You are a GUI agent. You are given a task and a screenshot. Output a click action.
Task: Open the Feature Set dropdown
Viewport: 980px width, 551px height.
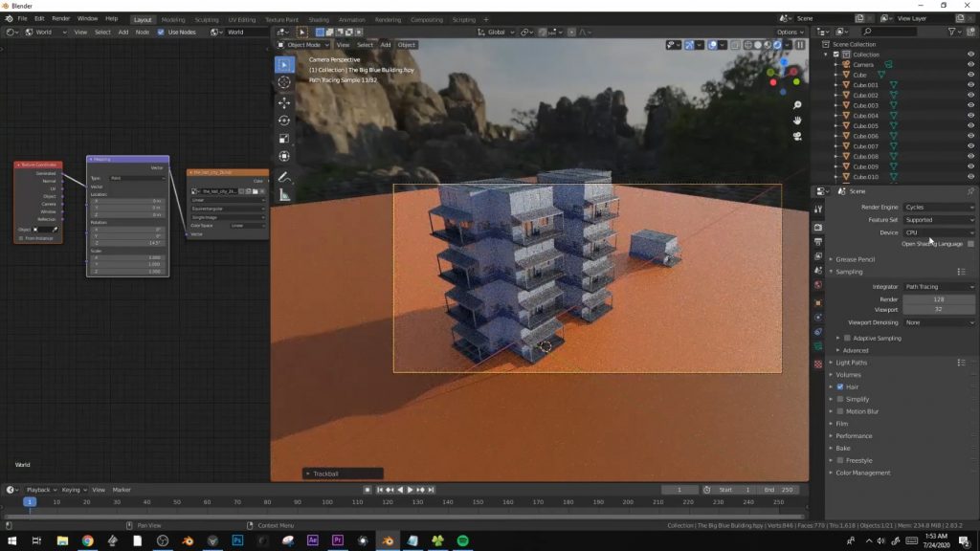click(939, 220)
